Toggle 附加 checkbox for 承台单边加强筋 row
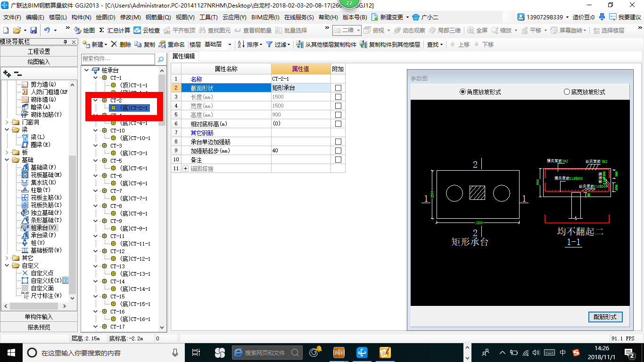This screenshot has height=362, width=644. 338,141
